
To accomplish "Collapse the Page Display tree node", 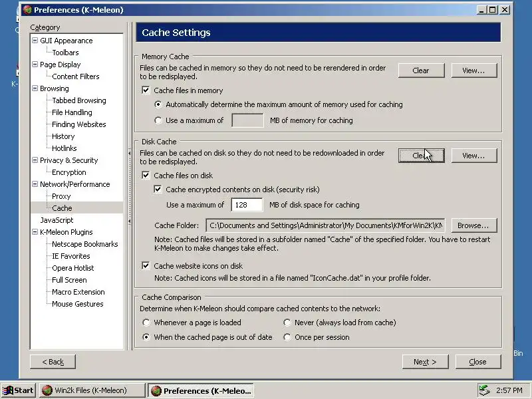I will 35,65.
